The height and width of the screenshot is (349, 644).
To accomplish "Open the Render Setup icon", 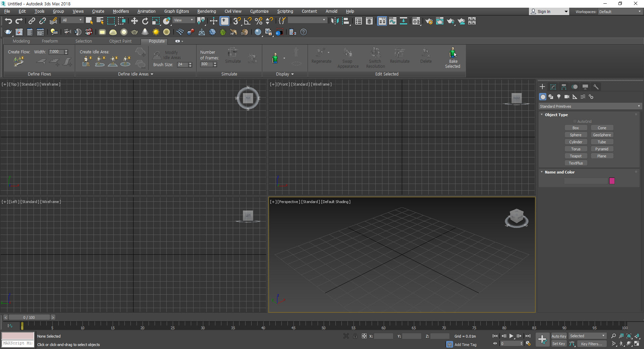I will pyautogui.click(x=429, y=21).
